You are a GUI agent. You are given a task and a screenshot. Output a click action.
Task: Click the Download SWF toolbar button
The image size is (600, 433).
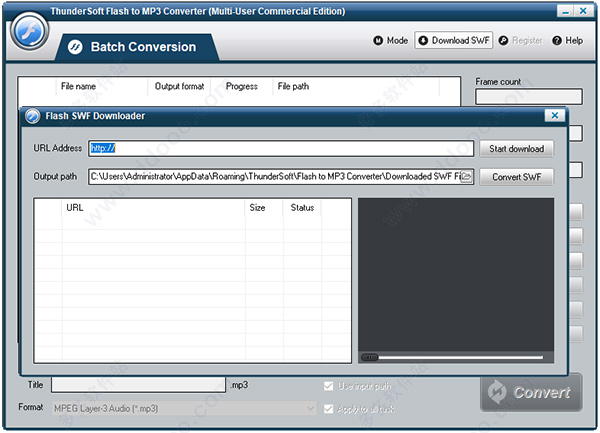(x=453, y=40)
